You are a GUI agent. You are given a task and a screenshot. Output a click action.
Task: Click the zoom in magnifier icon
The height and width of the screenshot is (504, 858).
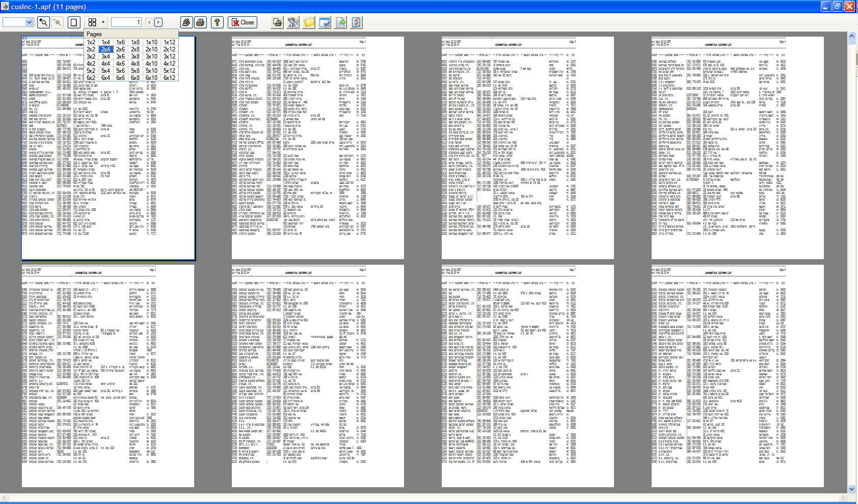(43, 22)
